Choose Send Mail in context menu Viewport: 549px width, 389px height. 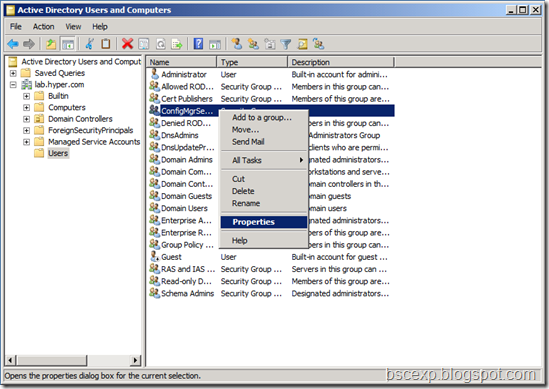pyautogui.click(x=264, y=141)
